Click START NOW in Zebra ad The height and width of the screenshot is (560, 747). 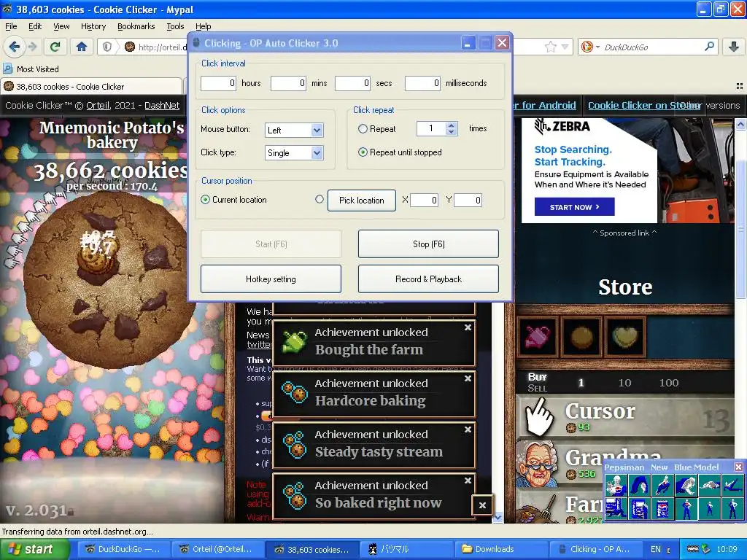point(574,207)
